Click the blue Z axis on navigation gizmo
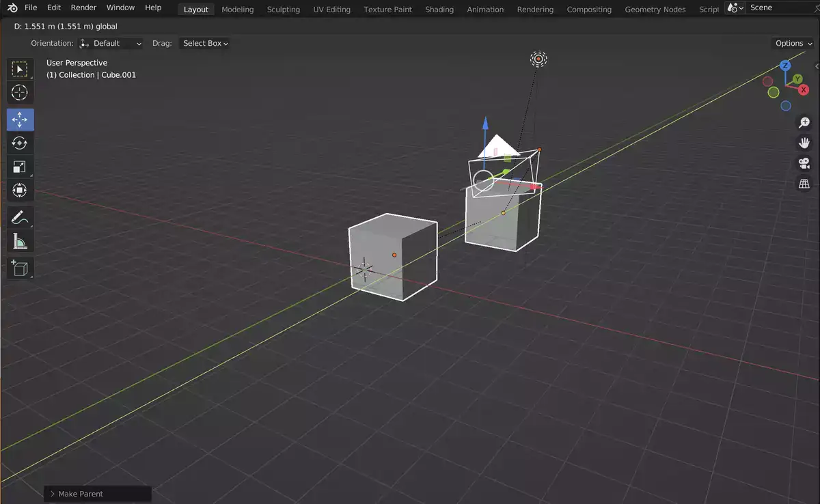 click(786, 66)
